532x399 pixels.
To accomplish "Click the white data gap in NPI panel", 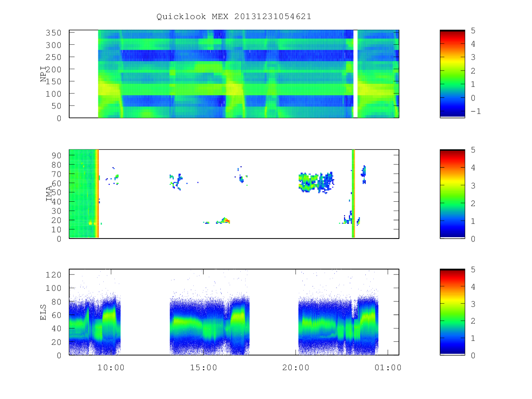I will click(x=356, y=74).
